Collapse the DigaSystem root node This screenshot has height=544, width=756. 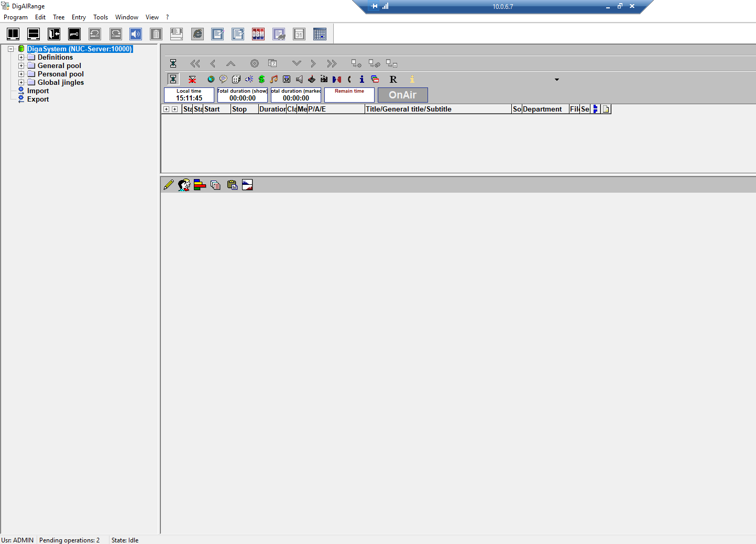click(x=10, y=49)
